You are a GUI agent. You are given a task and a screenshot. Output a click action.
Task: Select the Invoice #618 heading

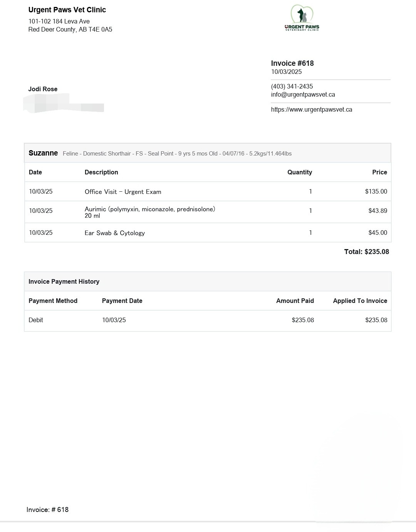click(x=292, y=63)
